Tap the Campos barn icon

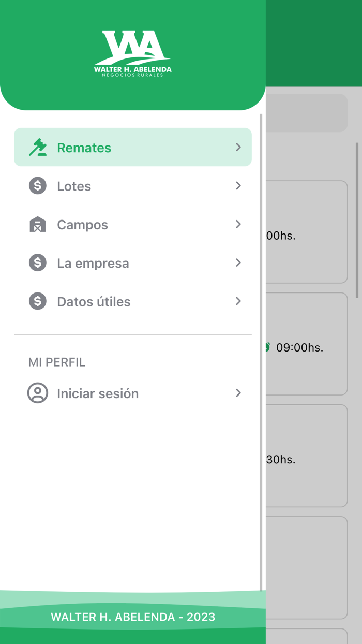pyautogui.click(x=38, y=225)
